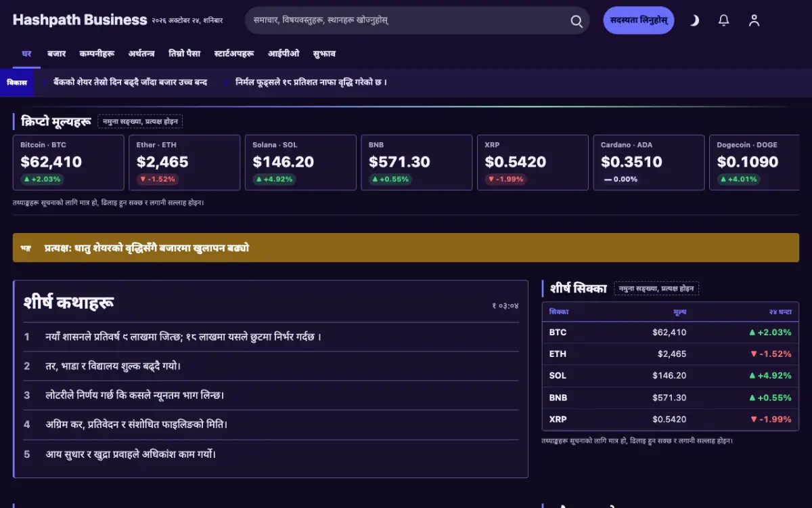Open the live metal shares banner
The width and height of the screenshot is (812, 508).
click(406, 248)
